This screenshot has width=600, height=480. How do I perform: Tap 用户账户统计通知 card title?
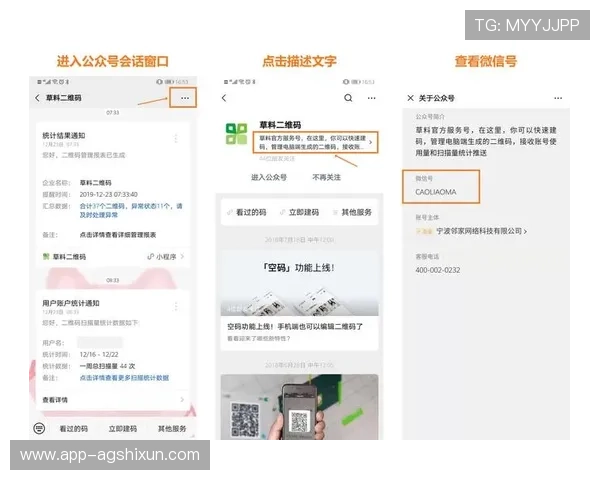click(71, 303)
